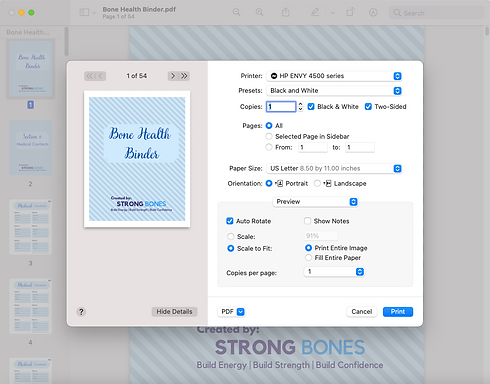Click the Cancel button
The image size is (490, 384).
click(x=362, y=312)
